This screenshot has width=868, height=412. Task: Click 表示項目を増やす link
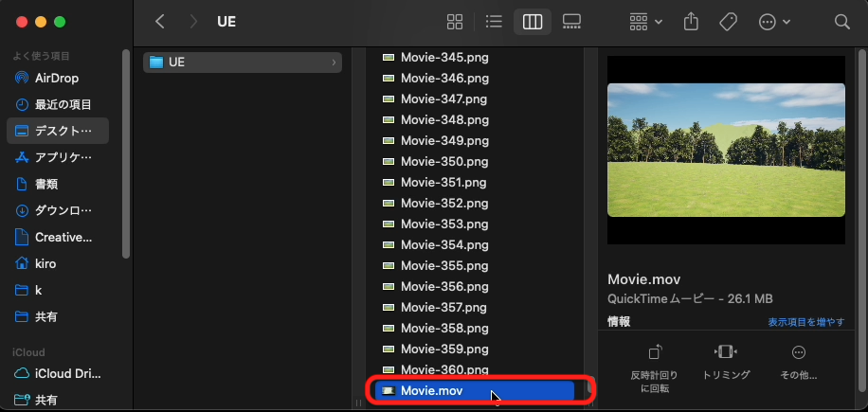click(x=806, y=322)
